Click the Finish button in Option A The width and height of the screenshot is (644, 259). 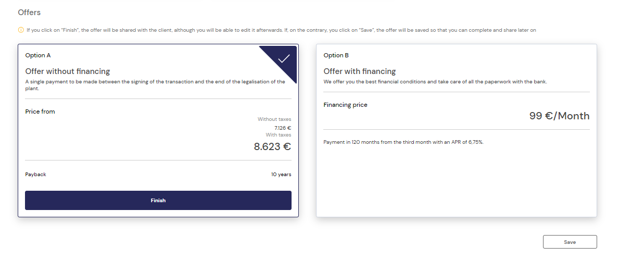pyautogui.click(x=158, y=200)
